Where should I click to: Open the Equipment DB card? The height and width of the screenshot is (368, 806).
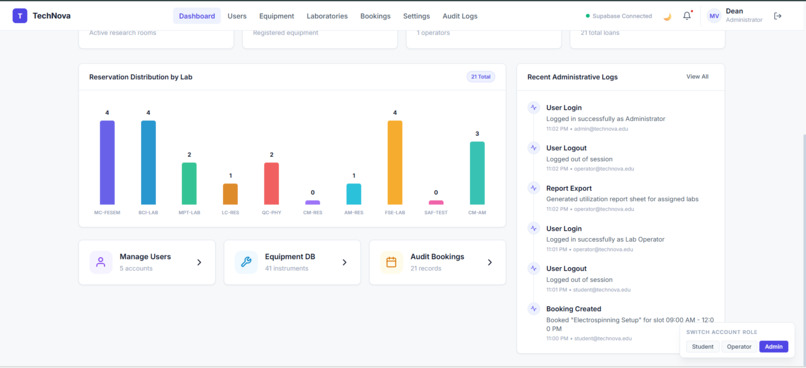[292, 262]
